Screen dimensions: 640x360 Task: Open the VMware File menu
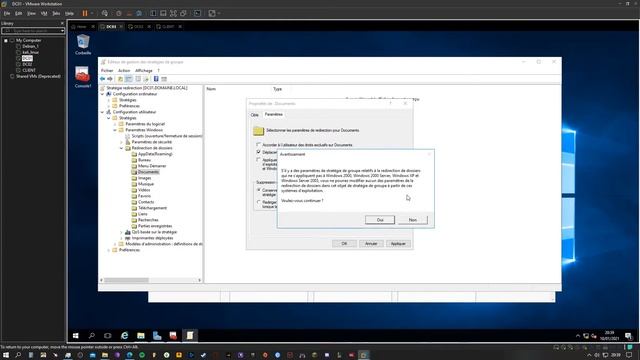7,13
